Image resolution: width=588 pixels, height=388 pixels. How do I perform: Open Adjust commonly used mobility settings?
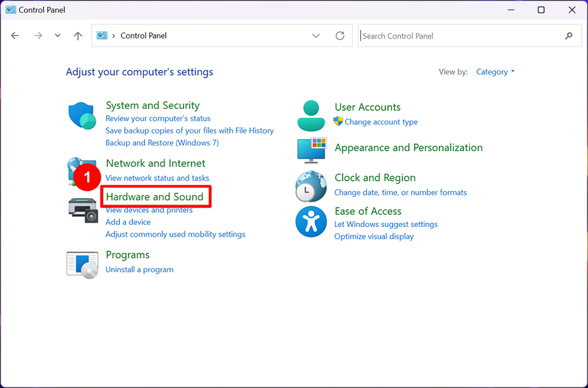[x=175, y=234]
